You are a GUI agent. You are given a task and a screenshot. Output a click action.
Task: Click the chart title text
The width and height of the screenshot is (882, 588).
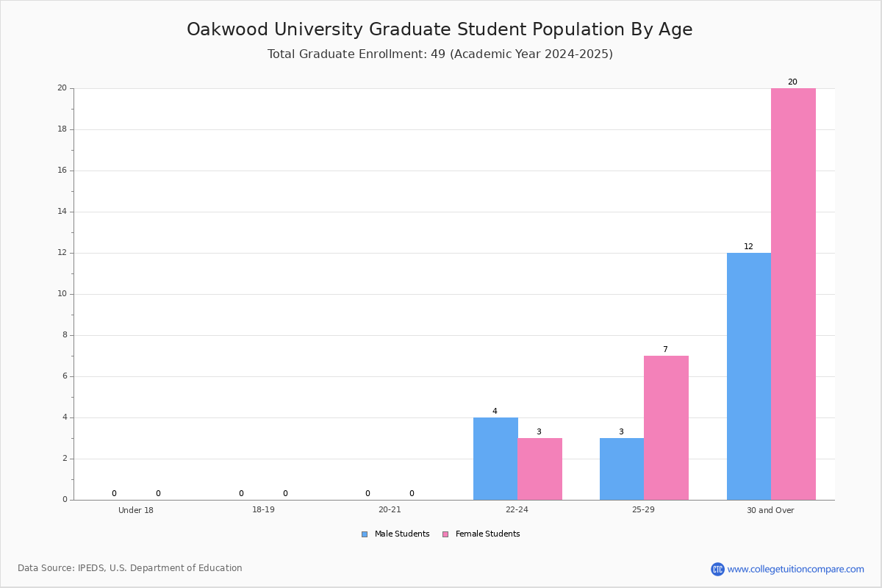(x=440, y=29)
